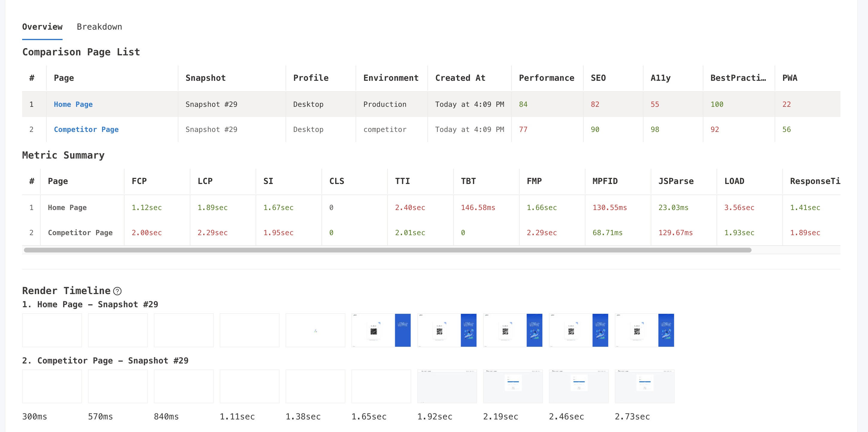Viewport: 868px width, 432px height.
Task: Click the BestPractices column header
Action: (738, 78)
